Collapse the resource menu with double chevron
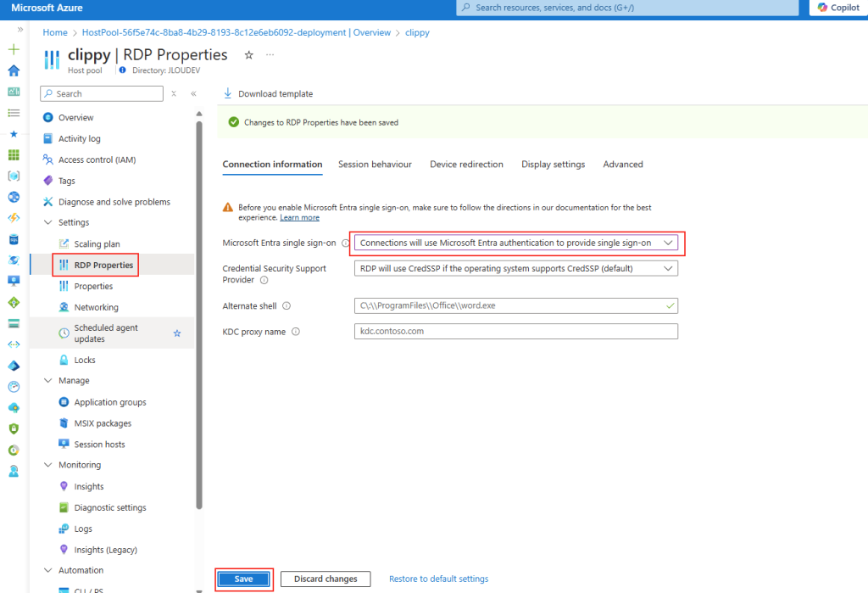 pyautogui.click(x=194, y=93)
